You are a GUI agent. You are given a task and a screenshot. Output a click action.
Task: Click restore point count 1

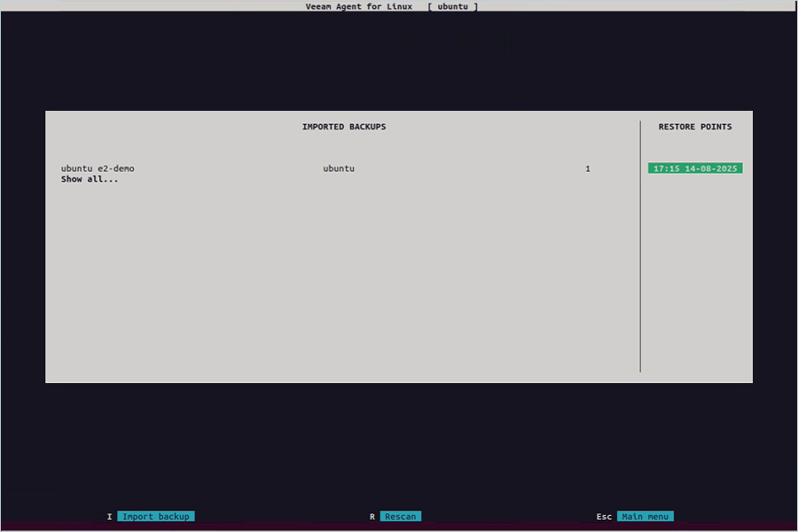[x=588, y=168]
